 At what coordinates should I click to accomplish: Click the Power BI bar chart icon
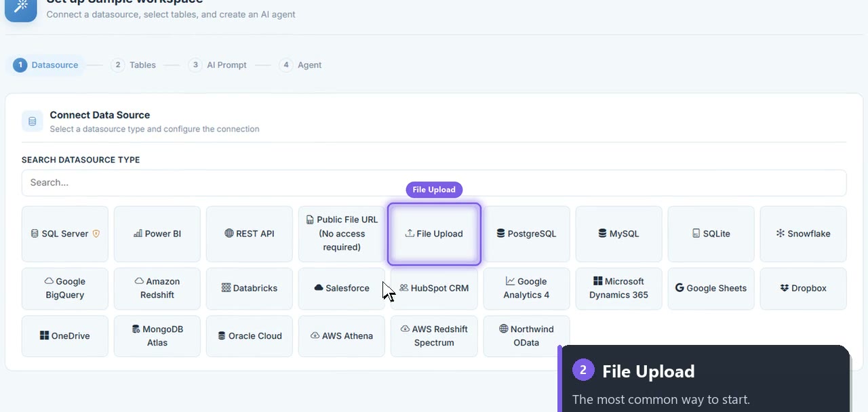tap(138, 234)
